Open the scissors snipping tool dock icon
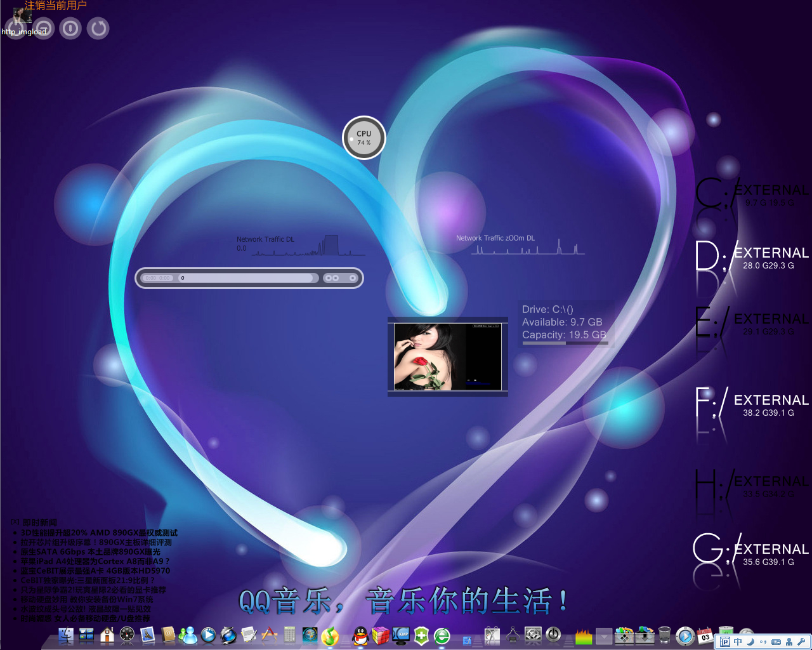This screenshot has height=650, width=812. pyautogui.click(x=492, y=635)
